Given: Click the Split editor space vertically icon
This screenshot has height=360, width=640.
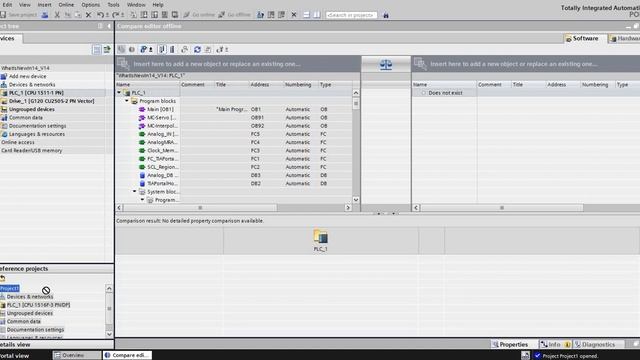Looking at the screenshot, I should (x=317, y=15).
